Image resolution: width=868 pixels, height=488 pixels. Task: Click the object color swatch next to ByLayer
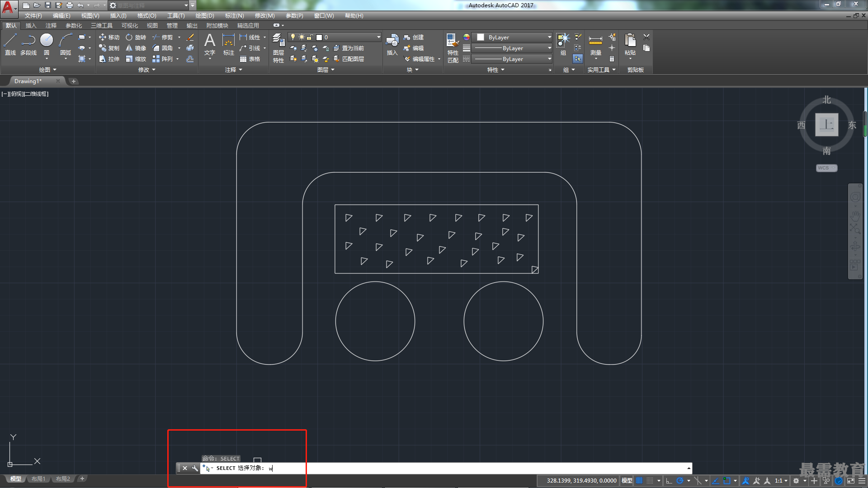(x=481, y=37)
